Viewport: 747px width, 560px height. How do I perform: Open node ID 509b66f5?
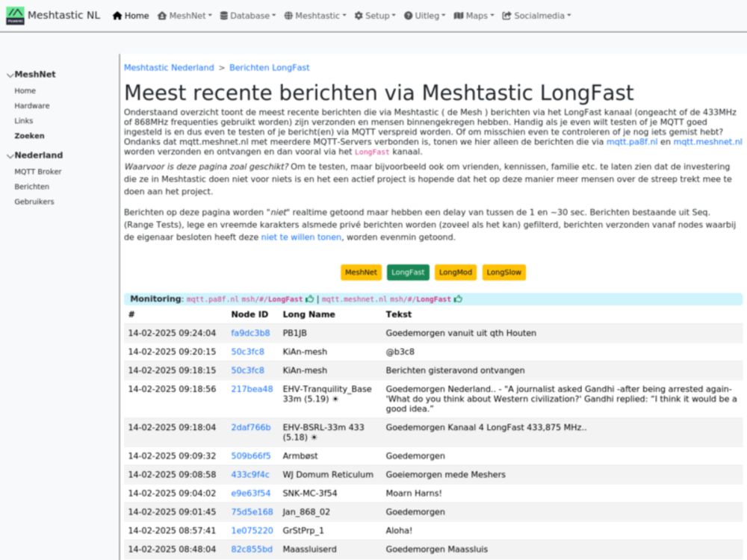250,455
